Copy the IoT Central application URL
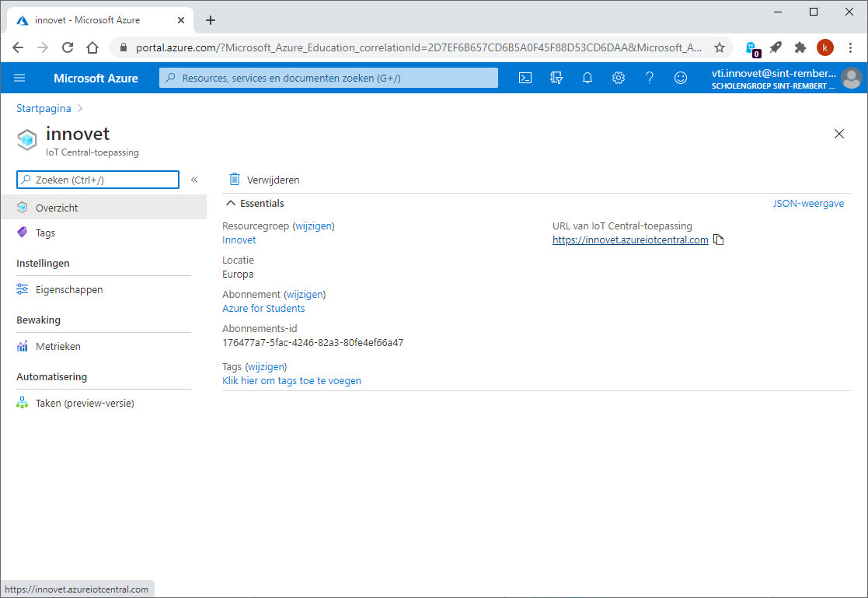Image resolution: width=868 pixels, height=598 pixels. point(719,240)
